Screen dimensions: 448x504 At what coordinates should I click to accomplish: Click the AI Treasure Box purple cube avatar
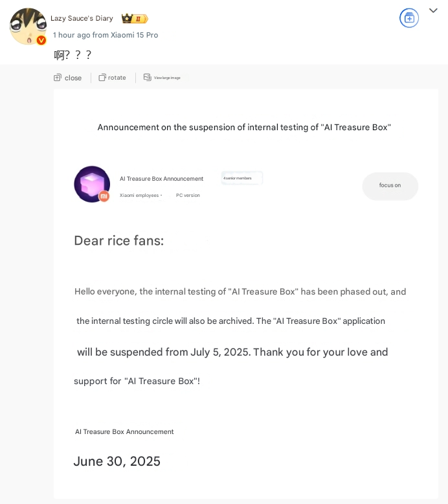91,184
